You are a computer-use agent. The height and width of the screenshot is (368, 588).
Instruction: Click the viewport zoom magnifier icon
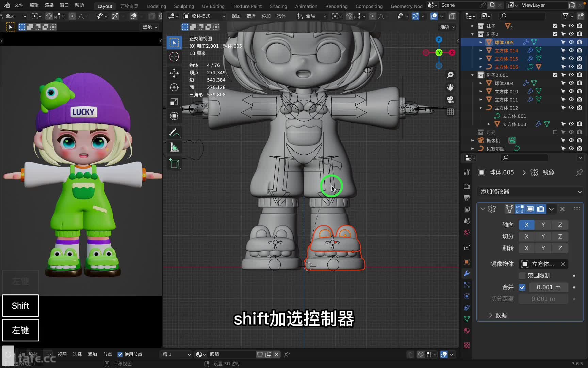[450, 75]
